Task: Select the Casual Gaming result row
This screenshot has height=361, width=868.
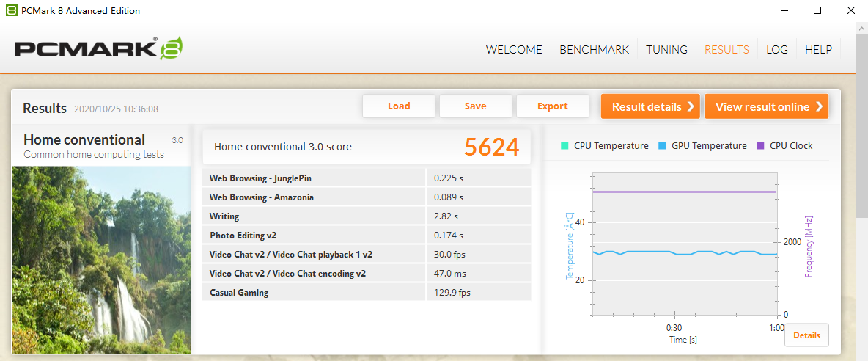Action: [x=367, y=292]
